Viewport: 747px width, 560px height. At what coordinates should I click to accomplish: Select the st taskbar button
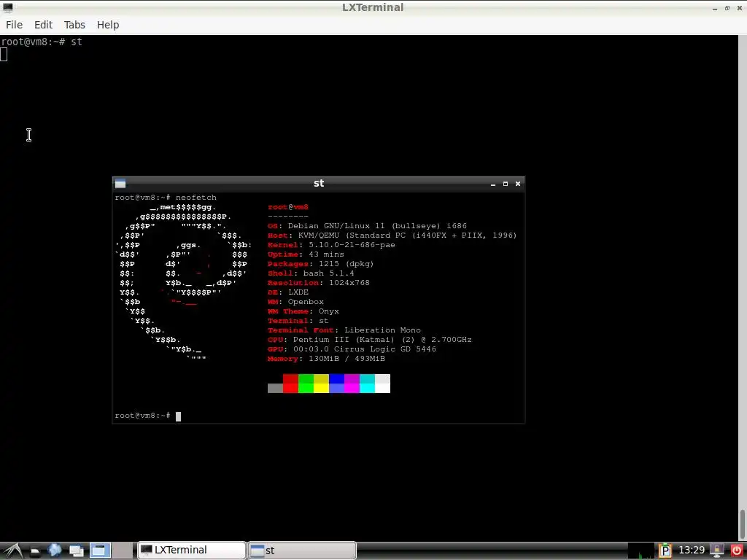click(302, 551)
